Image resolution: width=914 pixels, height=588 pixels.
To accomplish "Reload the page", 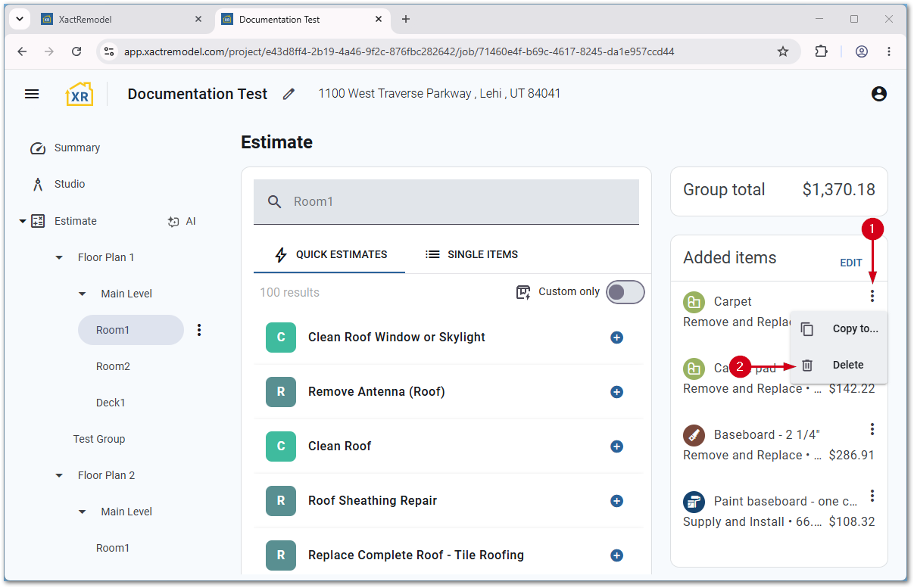I will click(76, 51).
